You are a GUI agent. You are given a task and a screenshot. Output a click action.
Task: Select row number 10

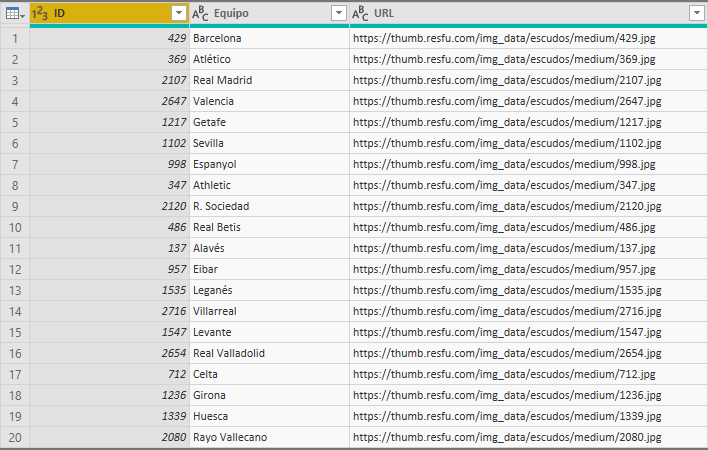pyautogui.click(x=15, y=227)
